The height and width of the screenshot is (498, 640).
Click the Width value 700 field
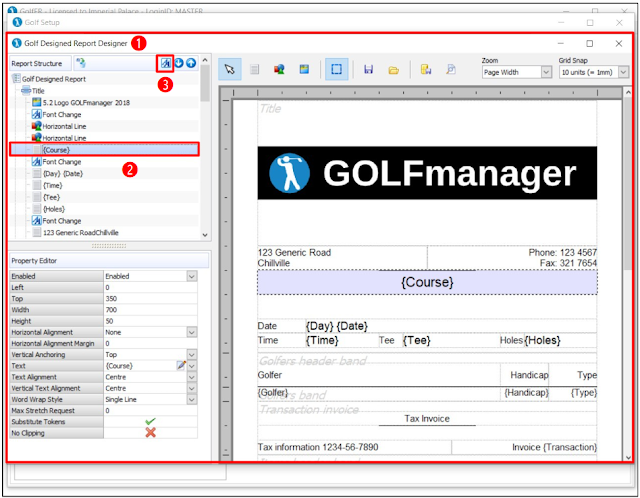pos(150,310)
